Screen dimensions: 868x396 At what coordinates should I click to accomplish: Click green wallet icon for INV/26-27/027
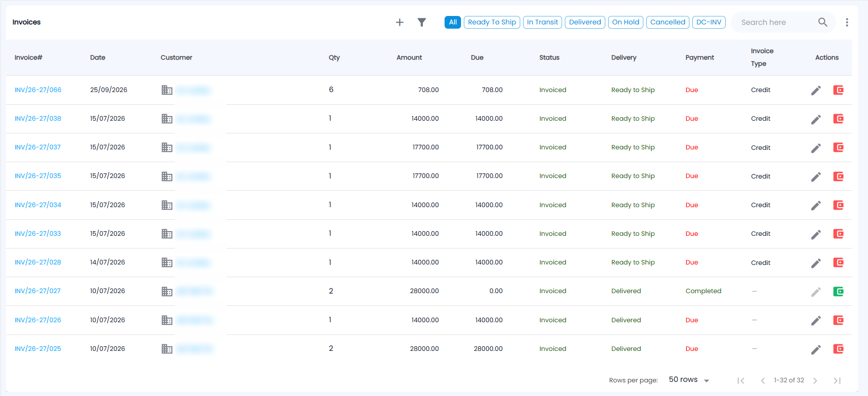(x=838, y=291)
